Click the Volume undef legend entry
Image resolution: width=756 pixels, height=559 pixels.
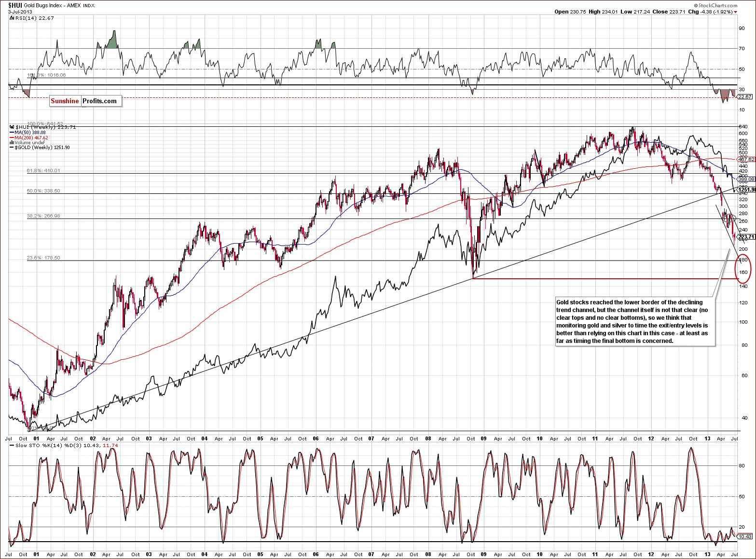[29, 143]
